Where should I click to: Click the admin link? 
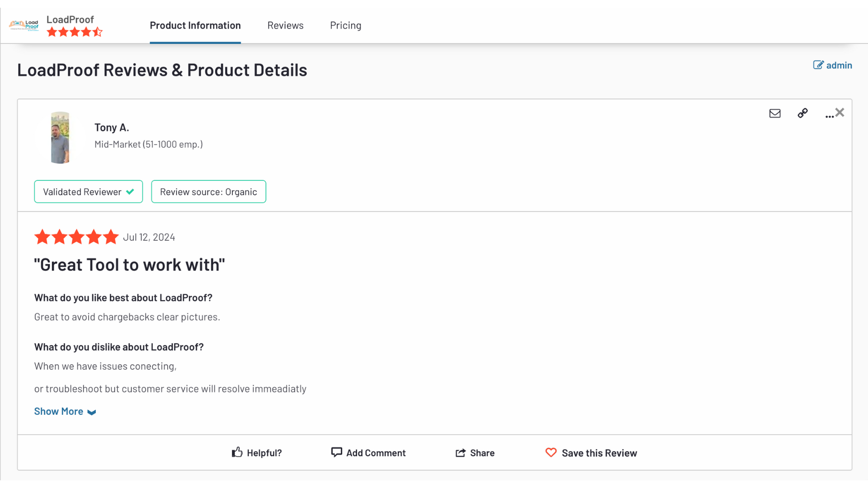coord(839,65)
